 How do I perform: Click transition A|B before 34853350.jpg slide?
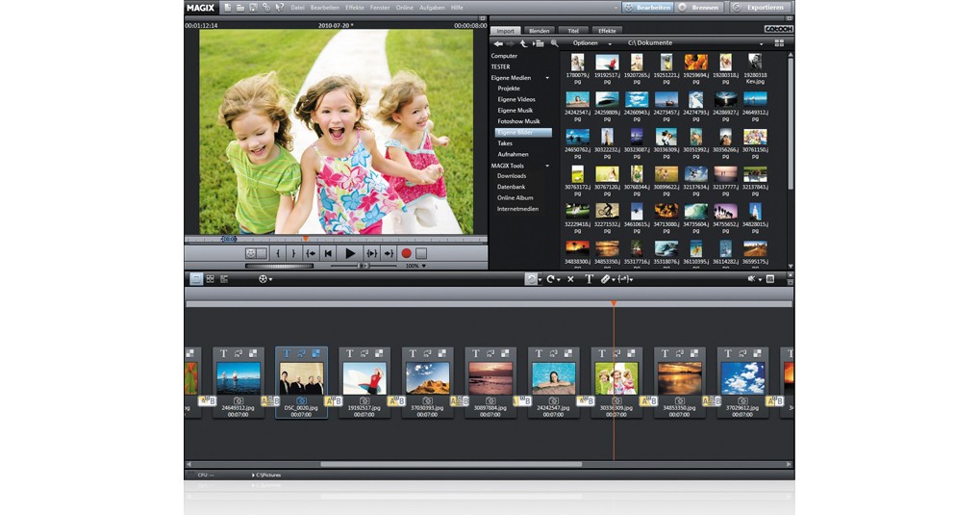(648, 400)
